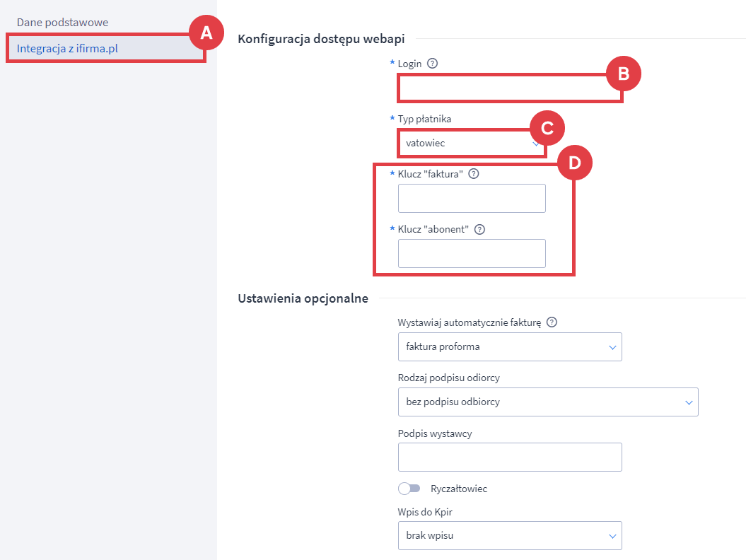Viewport: 746px width, 560px height.
Task: Click the help icon next to Login
Action: pyautogui.click(x=433, y=64)
